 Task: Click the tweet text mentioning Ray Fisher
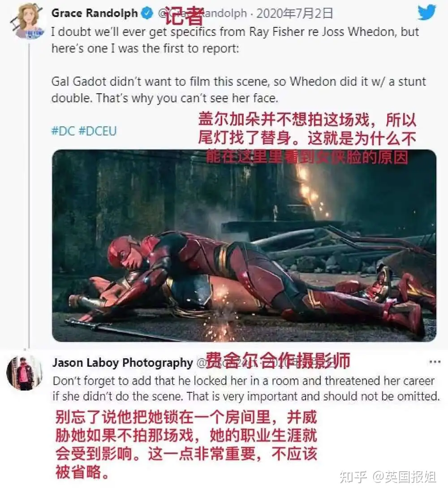pos(235,40)
